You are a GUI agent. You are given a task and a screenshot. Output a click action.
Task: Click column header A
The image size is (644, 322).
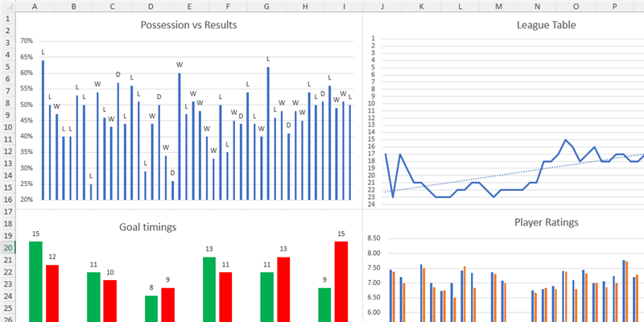tap(35, 6)
